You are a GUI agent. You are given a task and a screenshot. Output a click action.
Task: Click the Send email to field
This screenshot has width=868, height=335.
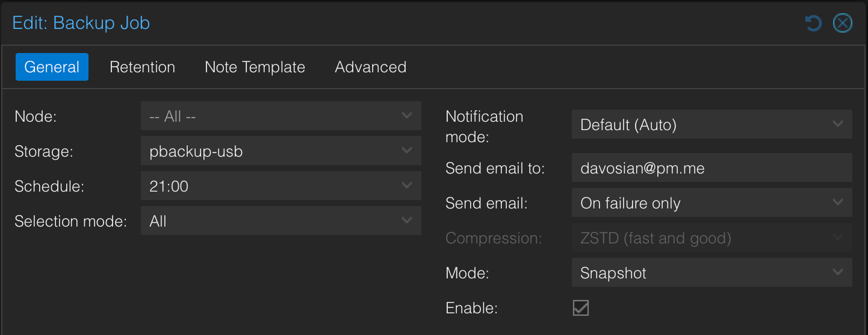(712, 168)
